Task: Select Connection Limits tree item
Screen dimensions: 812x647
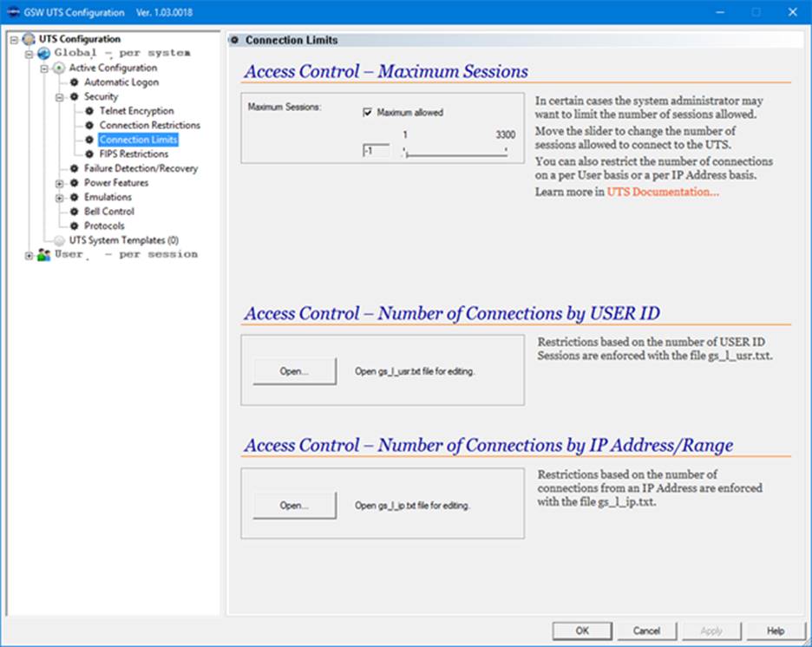Action: (x=138, y=140)
